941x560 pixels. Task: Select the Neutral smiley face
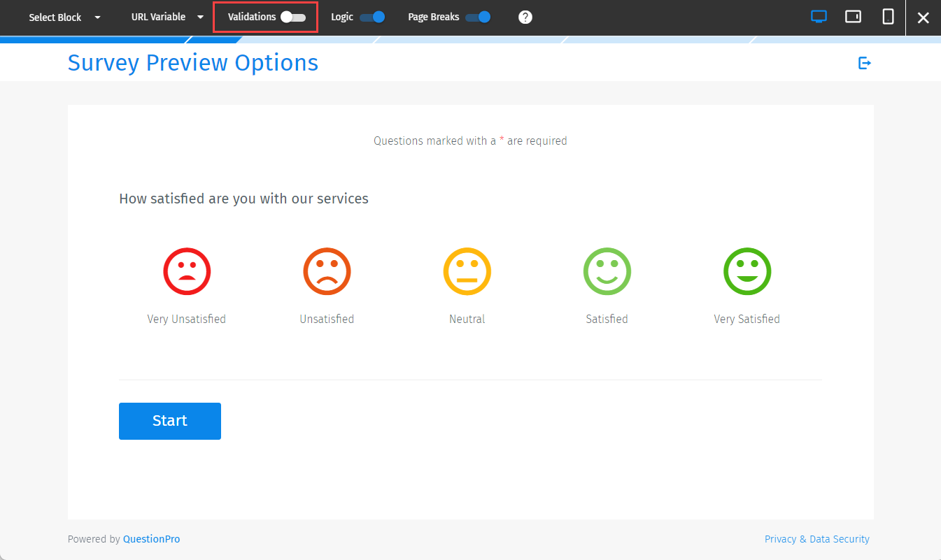(467, 271)
